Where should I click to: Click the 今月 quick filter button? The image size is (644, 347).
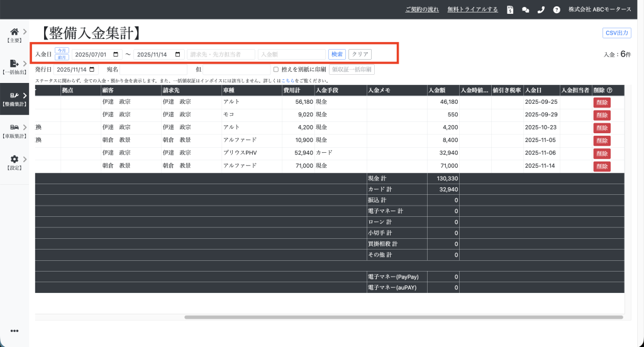pos(62,50)
